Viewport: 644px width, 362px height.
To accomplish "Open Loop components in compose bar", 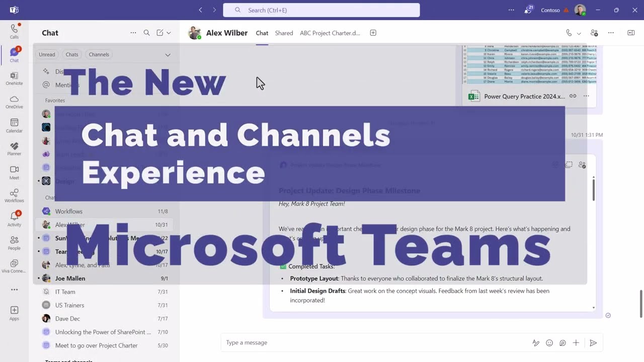I will [x=562, y=343].
